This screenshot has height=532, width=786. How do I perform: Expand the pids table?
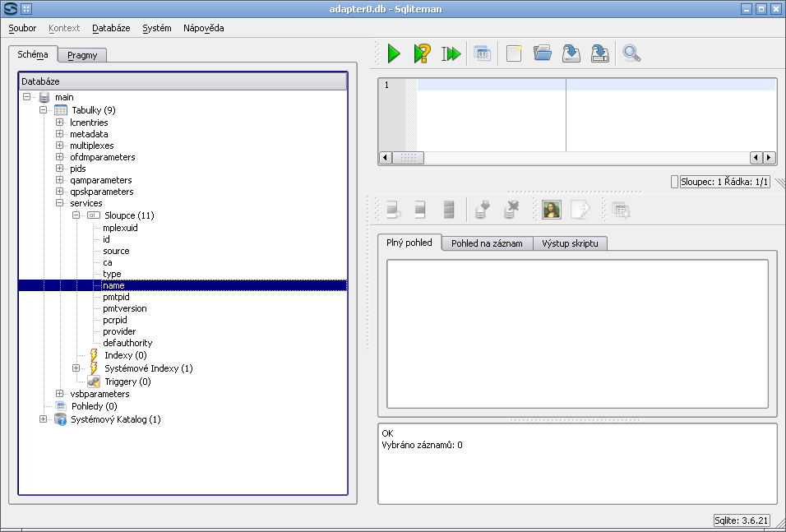[60, 168]
